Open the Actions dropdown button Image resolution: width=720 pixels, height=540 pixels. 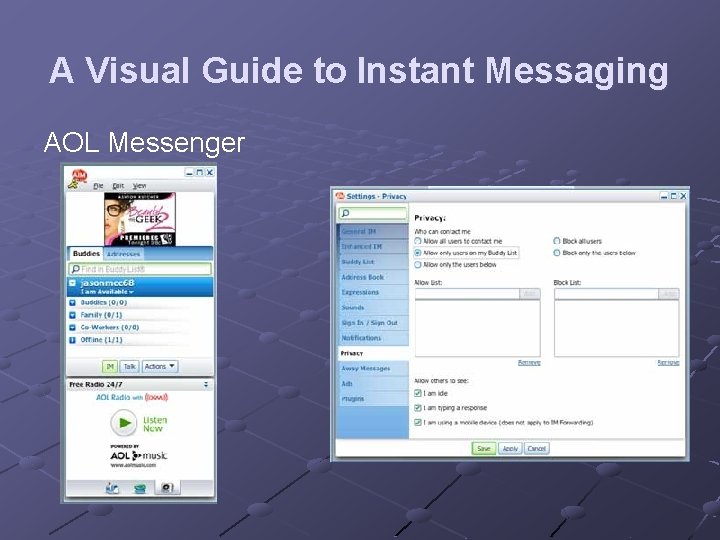click(159, 366)
